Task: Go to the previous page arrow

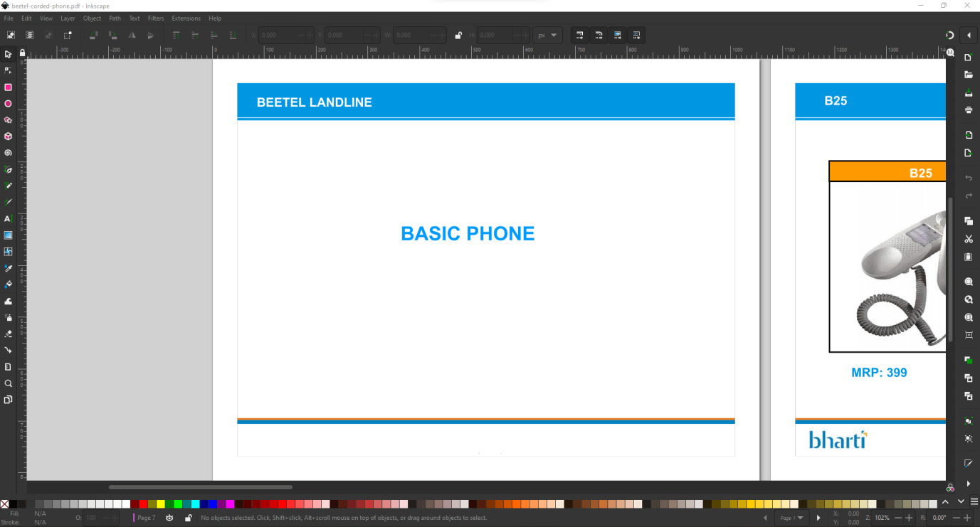Action: pos(766,518)
